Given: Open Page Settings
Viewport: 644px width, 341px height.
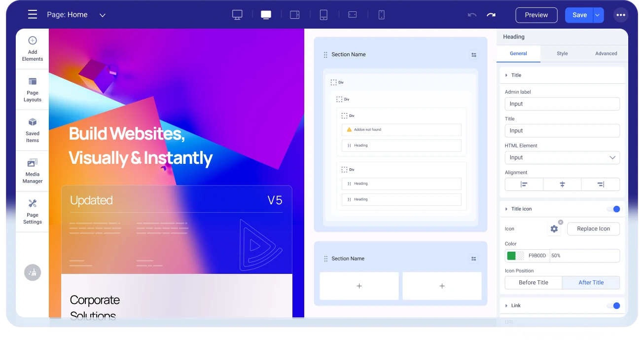Looking at the screenshot, I should click(33, 212).
